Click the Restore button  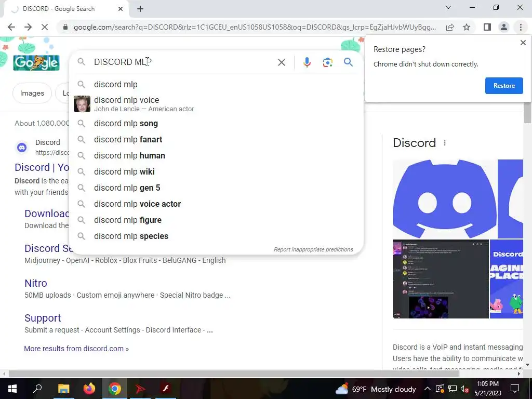tap(504, 86)
